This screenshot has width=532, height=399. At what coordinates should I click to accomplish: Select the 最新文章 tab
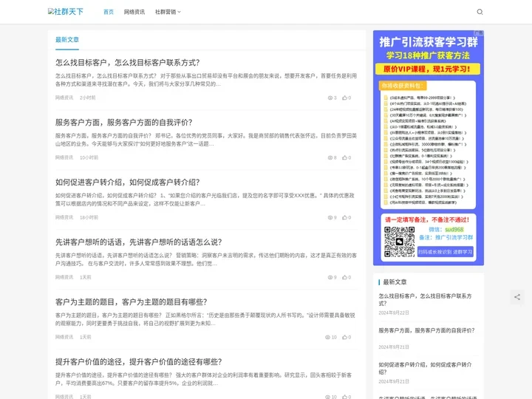tap(67, 40)
